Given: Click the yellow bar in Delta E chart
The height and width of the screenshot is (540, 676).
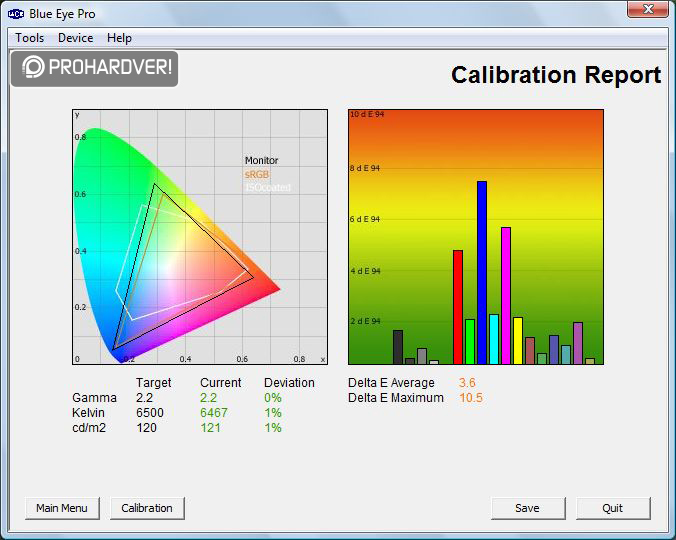Looking at the screenshot, I should click(x=518, y=340).
